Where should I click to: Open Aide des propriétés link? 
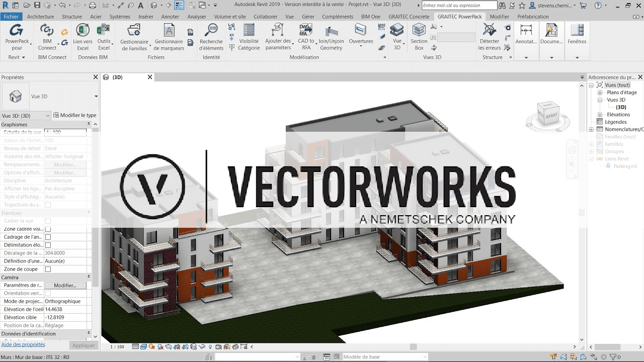(x=23, y=345)
